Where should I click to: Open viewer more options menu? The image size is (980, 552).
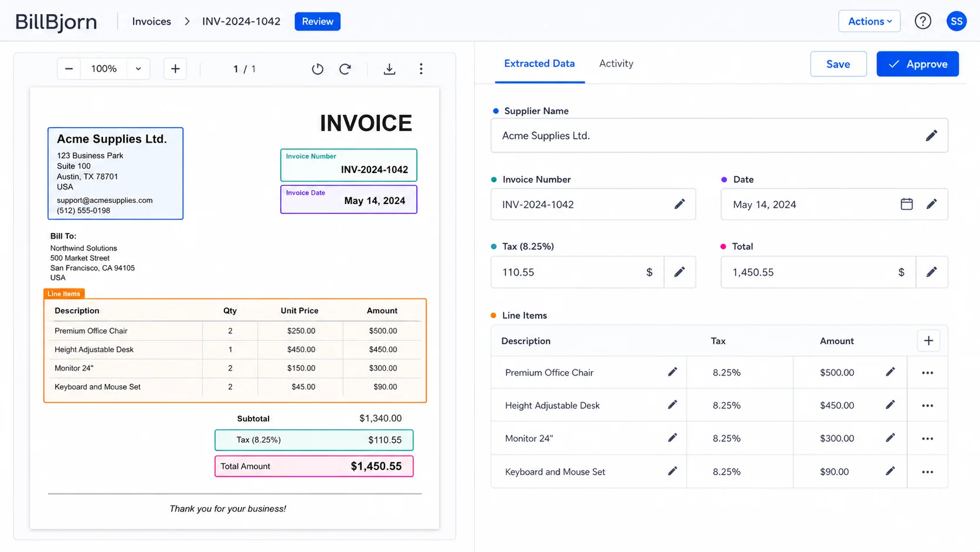tap(421, 69)
